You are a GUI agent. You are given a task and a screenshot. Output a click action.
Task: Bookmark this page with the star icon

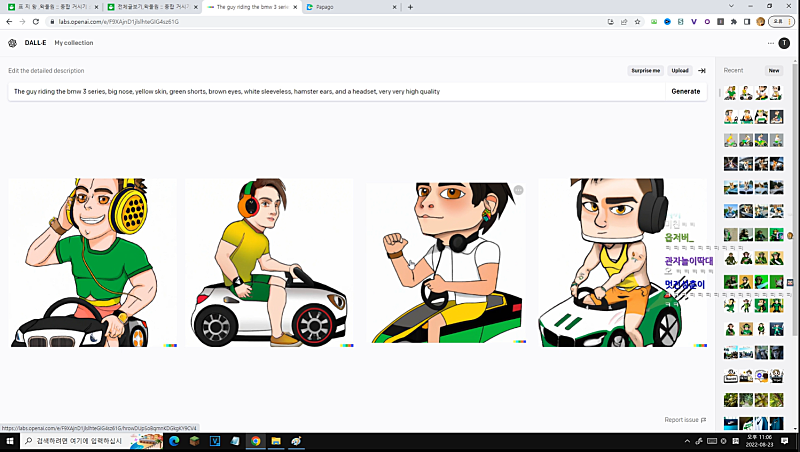point(637,22)
